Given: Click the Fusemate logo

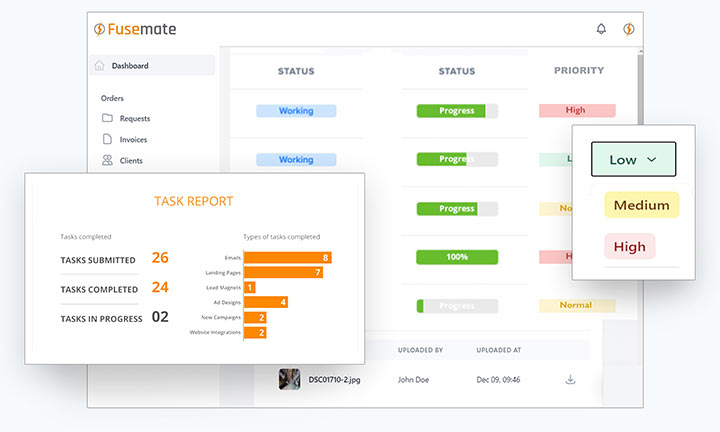Looking at the screenshot, I should (x=134, y=29).
